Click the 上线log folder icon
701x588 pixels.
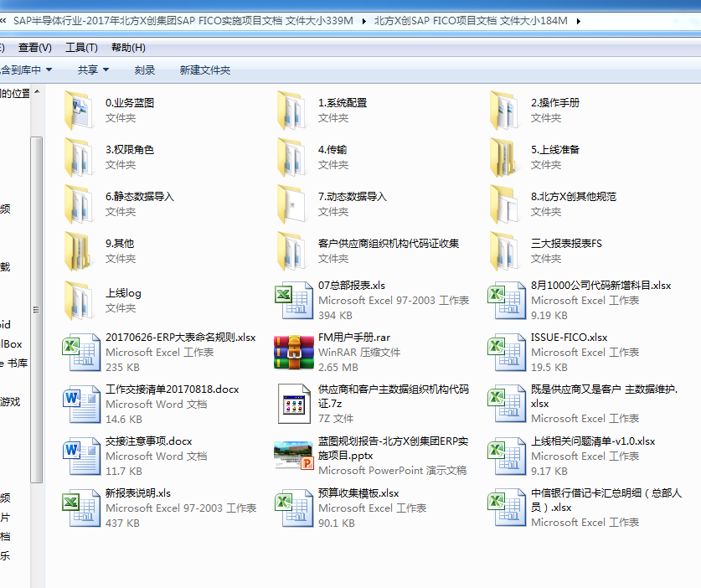pyautogui.click(x=79, y=301)
